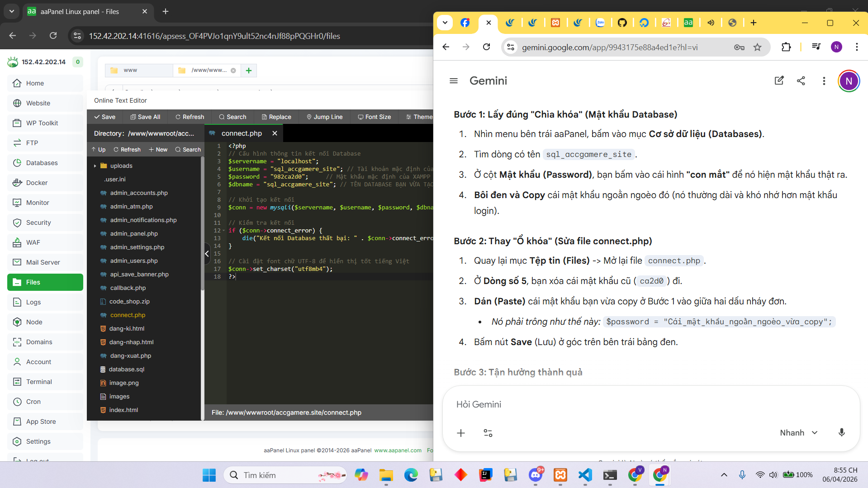Open the Chrome extensions puzzle icon
This screenshot has width=868, height=488.
pyautogui.click(x=786, y=47)
